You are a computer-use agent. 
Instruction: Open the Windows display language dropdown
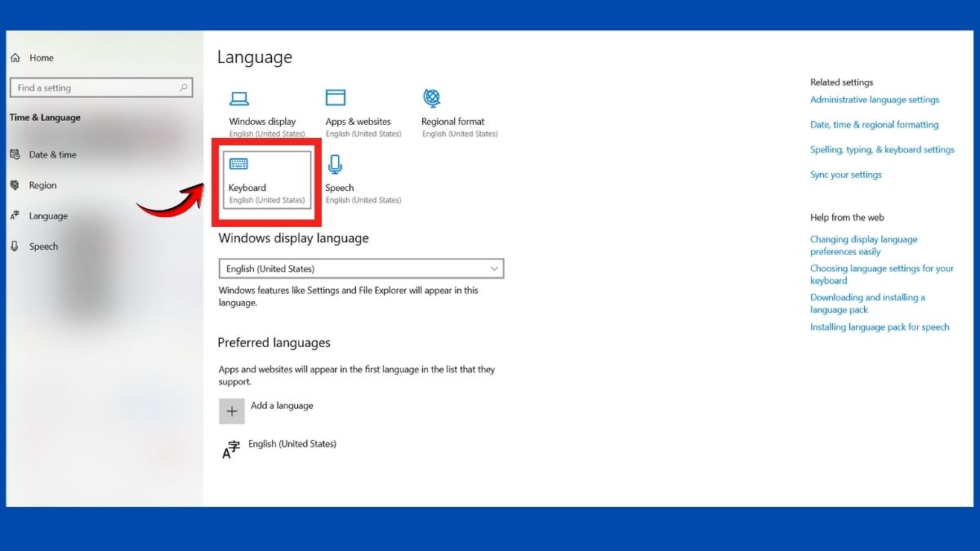[x=361, y=269]
